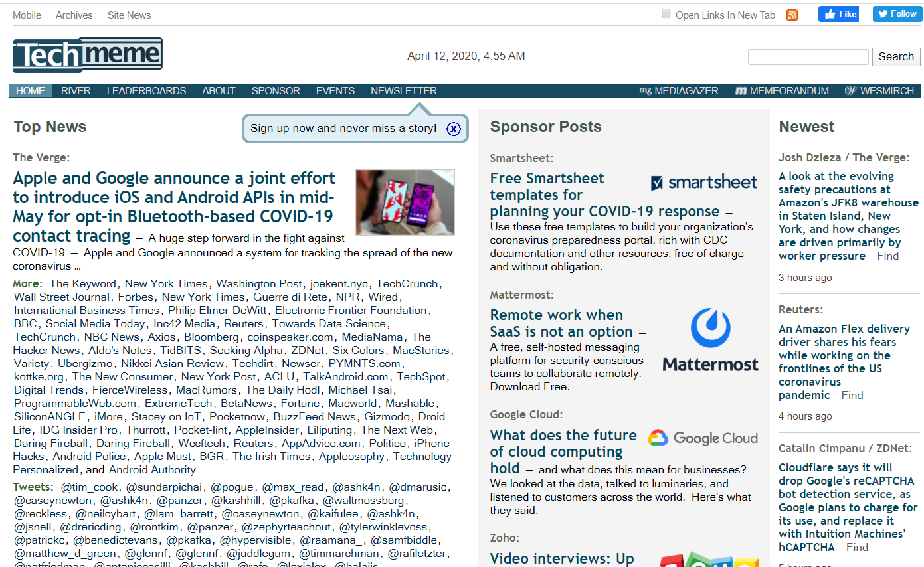Open the Zoho sponsor logo
Viewport: 924px width, 567px height.
(x=709, y=559)
